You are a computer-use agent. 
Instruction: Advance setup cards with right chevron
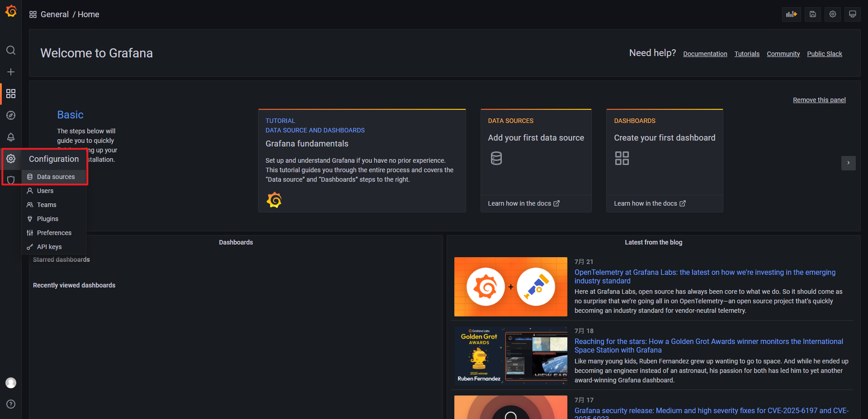point(848,163)
